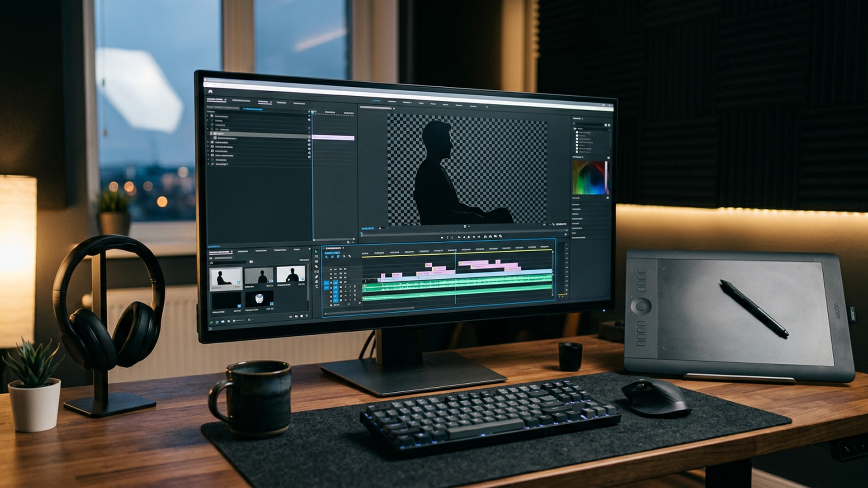
Task: Click the trash icon in project panel footer
Action: (x=307, y=315)
